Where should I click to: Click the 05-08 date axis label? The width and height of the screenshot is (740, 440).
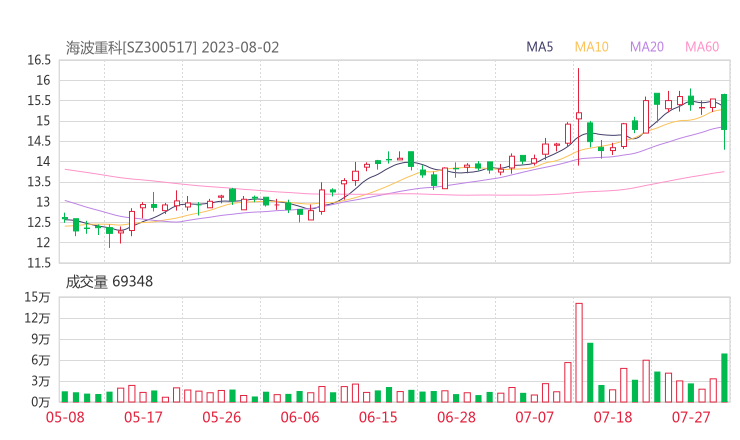click(65, 417)
